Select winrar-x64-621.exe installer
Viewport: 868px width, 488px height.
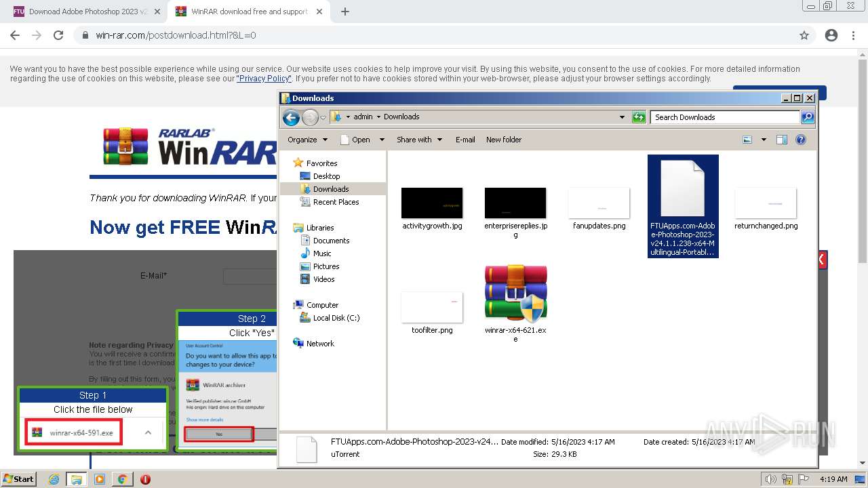click(515, 304)
